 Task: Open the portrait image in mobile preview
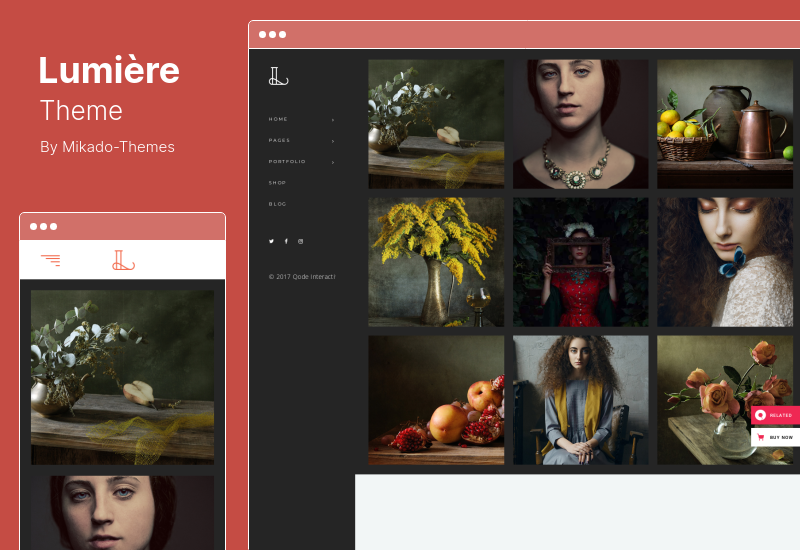(122, 513)
